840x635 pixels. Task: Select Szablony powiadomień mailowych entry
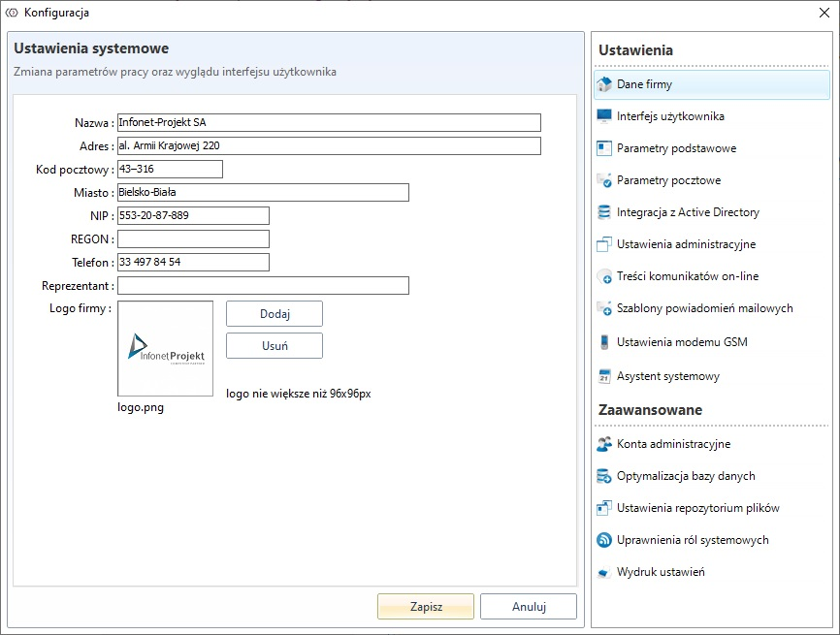point(704,308)
